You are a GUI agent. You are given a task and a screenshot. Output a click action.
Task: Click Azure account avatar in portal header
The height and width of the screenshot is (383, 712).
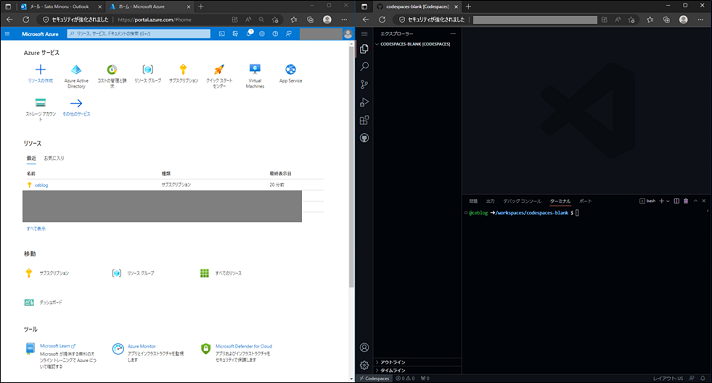pos(348,34)
